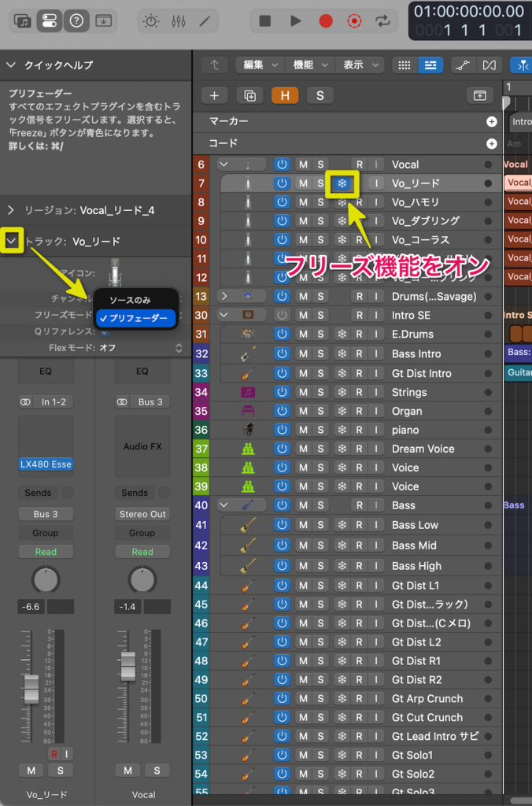Solo the Organ track

point(320,411)
